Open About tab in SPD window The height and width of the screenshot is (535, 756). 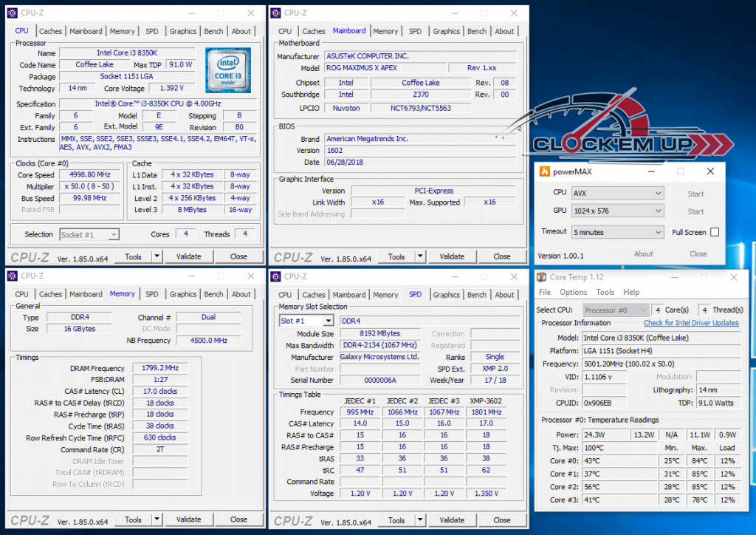tap(504, 295)
